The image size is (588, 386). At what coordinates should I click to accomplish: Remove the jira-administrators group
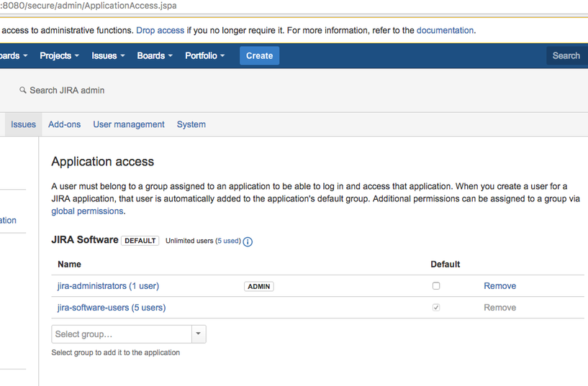coord(500,286)
